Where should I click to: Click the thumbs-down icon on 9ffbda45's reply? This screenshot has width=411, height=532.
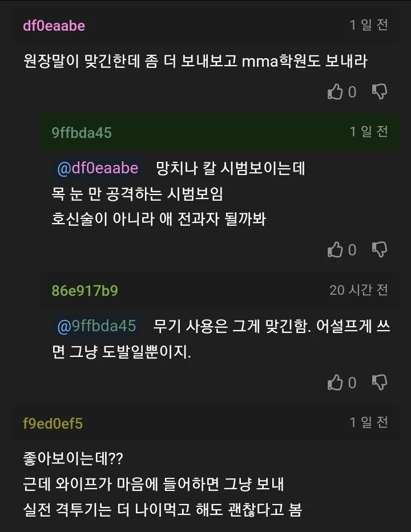(379, 249)
